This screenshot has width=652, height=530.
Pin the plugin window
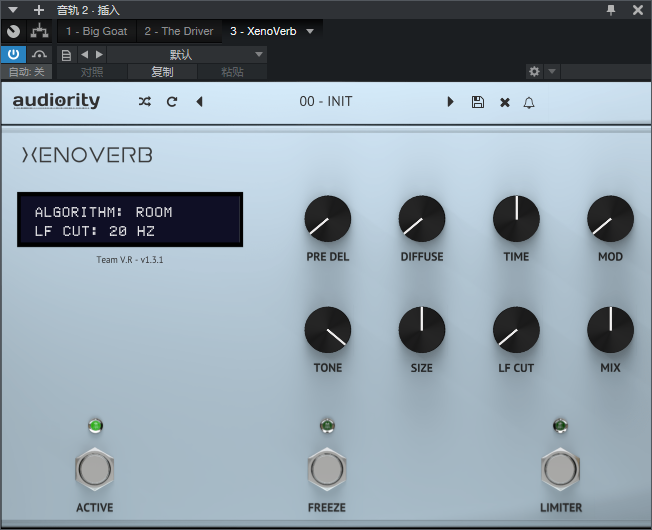coord(611,10)
